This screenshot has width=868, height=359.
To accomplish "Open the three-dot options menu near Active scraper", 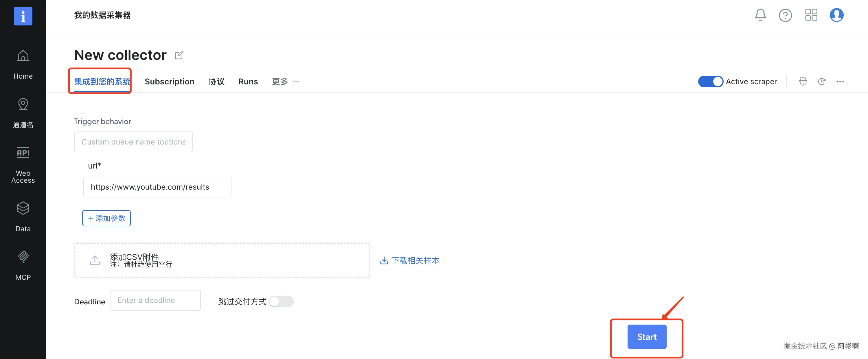I will tap(840, 82).
